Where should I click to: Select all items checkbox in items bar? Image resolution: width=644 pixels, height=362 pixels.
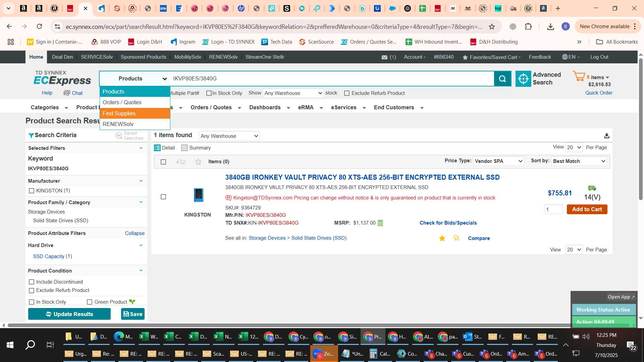(x=163, y=162)
